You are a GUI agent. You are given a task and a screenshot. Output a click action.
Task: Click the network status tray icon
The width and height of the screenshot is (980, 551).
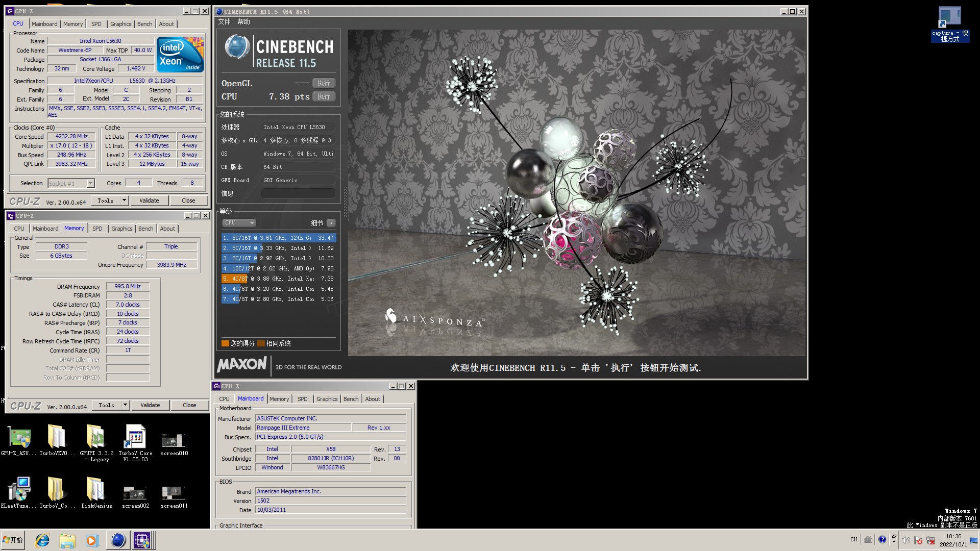[x=930, y=540]
